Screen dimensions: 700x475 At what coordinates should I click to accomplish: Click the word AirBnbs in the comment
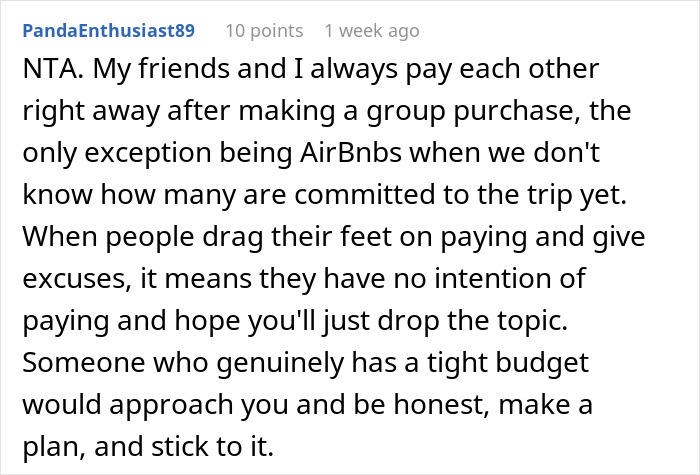[351, 153]
